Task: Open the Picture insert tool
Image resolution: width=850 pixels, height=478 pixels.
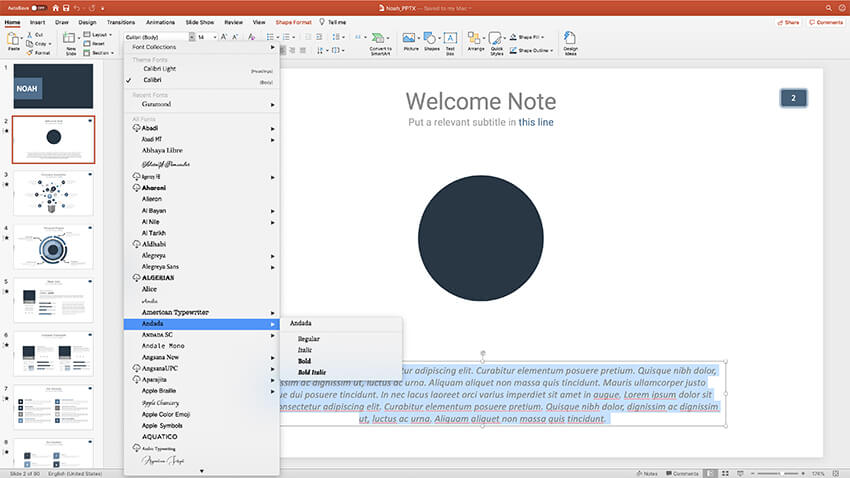Action: (x=410, y=40)
